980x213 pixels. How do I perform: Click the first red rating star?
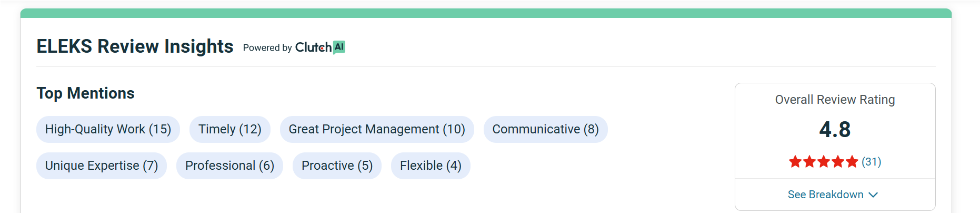pyautogui.click(x=795, y=162)
